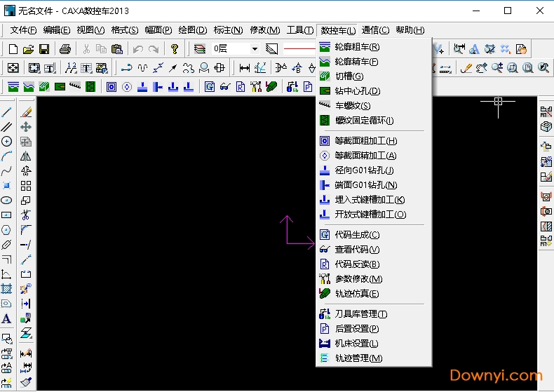Click rough turning icon in CNC toolbar
Image resolution: width=554 pixels, height=392 pixels.
[13, 86]
